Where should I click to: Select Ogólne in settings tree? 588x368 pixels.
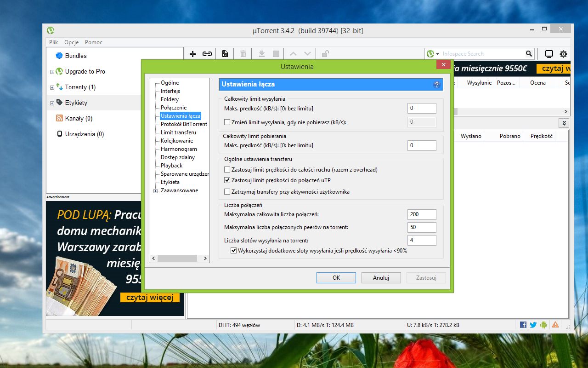[170, 83]
